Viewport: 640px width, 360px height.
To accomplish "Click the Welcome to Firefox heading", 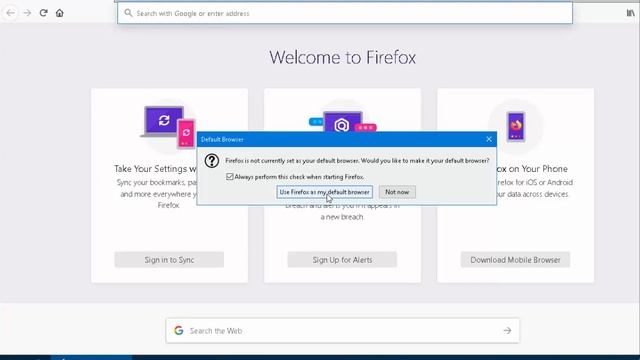I will pyautogui.click(x=342, y=57).
